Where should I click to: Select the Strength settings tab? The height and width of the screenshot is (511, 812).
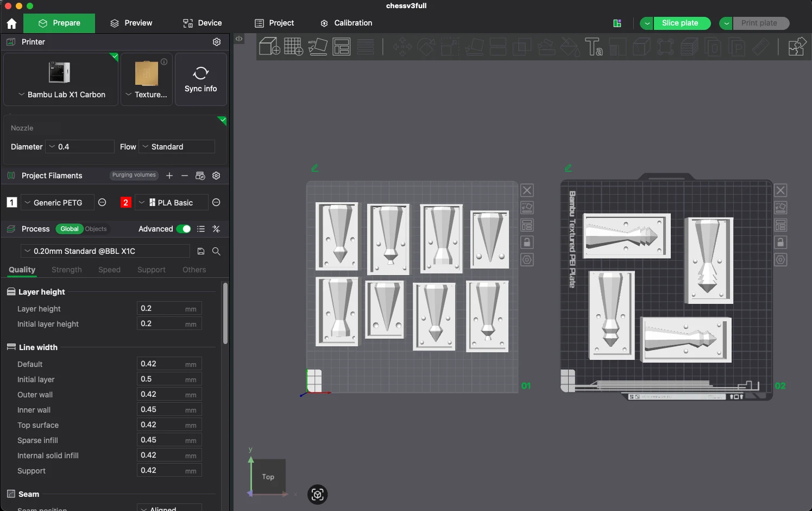tap(67, 270)
